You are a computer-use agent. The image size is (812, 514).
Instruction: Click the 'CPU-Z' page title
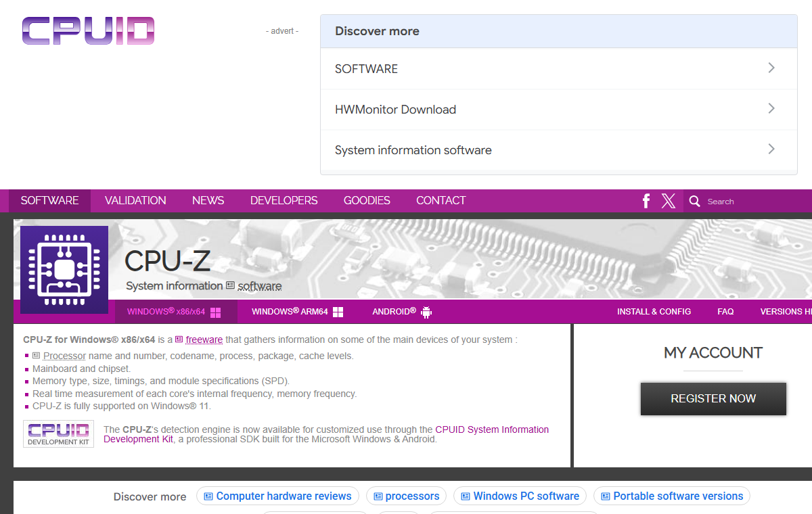[x=168, y=260]
